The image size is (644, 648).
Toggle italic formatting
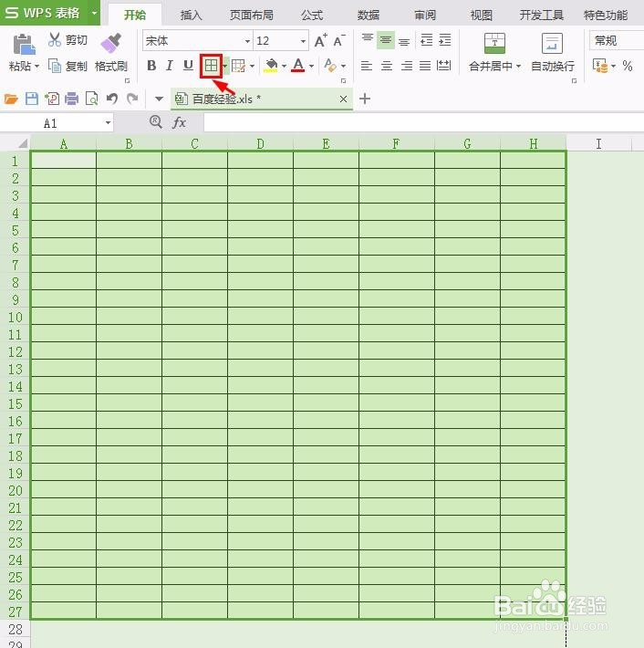pyautogui.click(x=170, y=66)
